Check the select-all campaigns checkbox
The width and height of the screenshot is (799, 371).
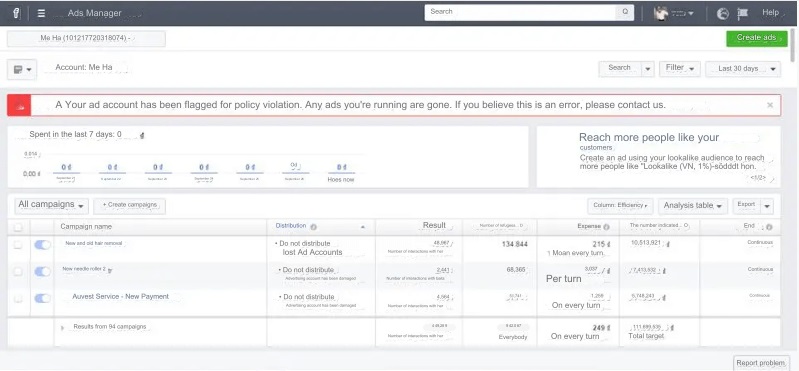click(x=18, y=227)
